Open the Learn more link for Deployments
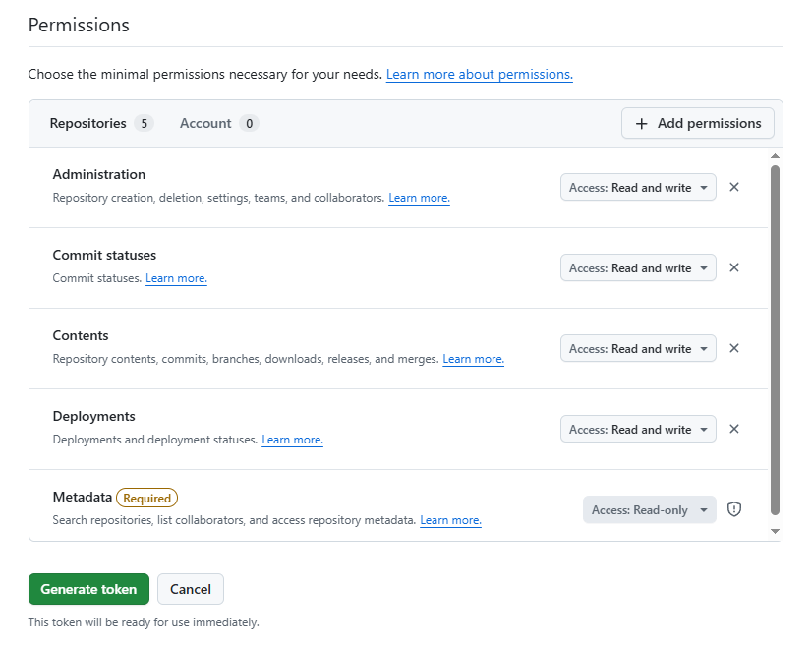This screenshot has height=650, width=812. coord(292,440)
